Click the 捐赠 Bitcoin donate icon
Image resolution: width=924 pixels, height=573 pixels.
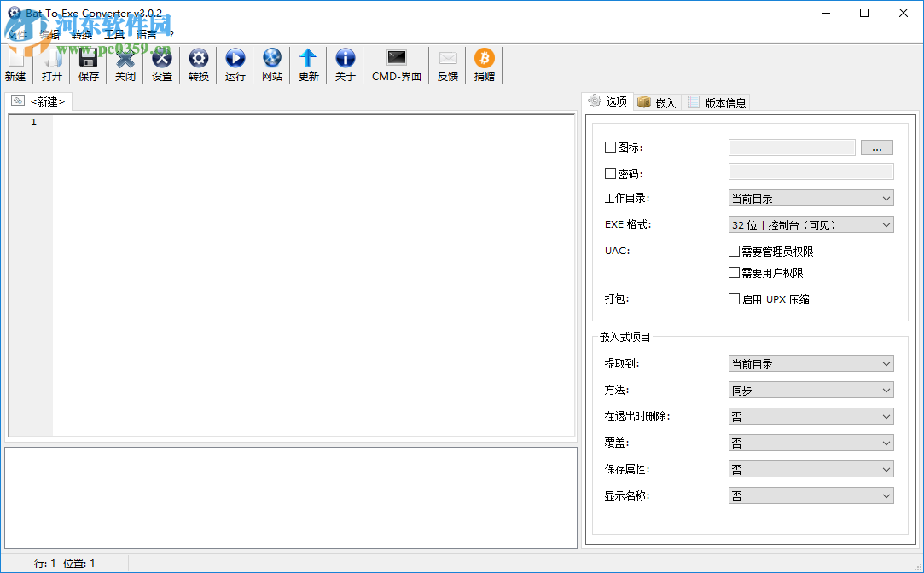tap(484, 65)
